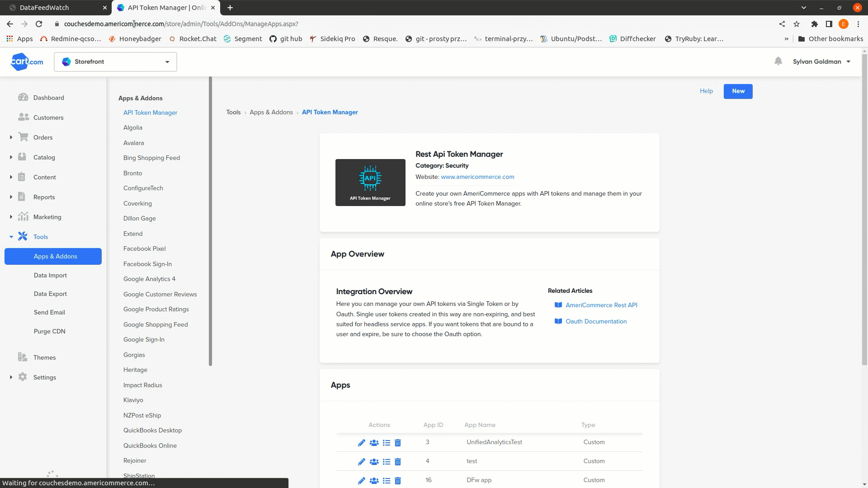
Task: Expand the Reports menu arrow
Action: click(11, 197)
